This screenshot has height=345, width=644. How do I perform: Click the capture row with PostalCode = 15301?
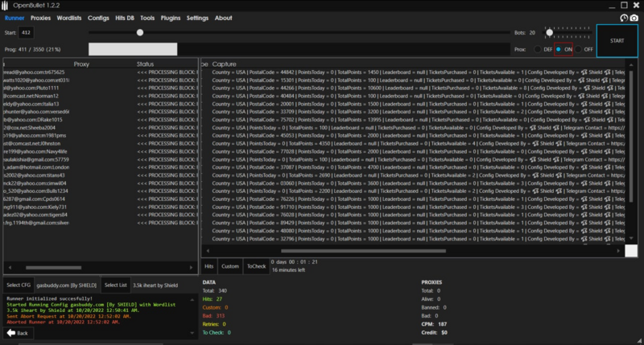coord(413,80)
